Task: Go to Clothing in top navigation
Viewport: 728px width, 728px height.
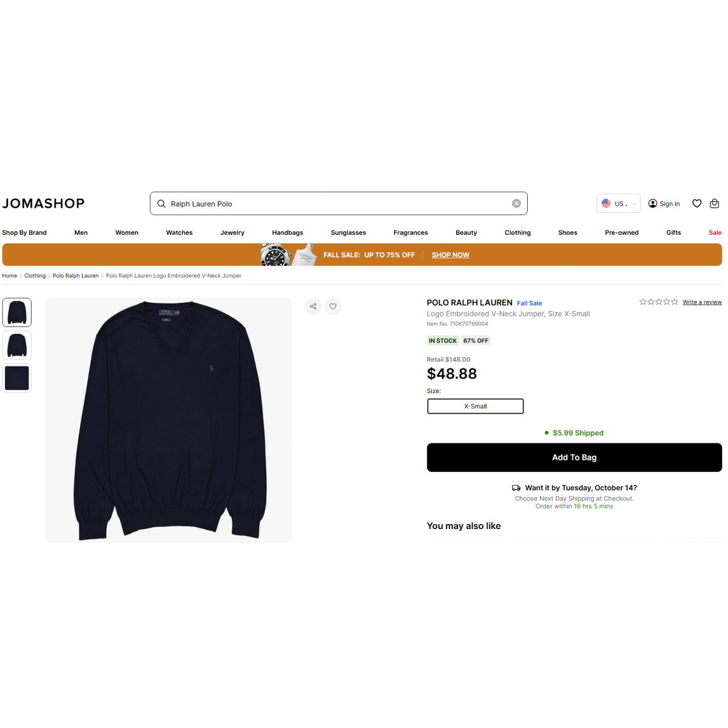Action: (517, 233)
